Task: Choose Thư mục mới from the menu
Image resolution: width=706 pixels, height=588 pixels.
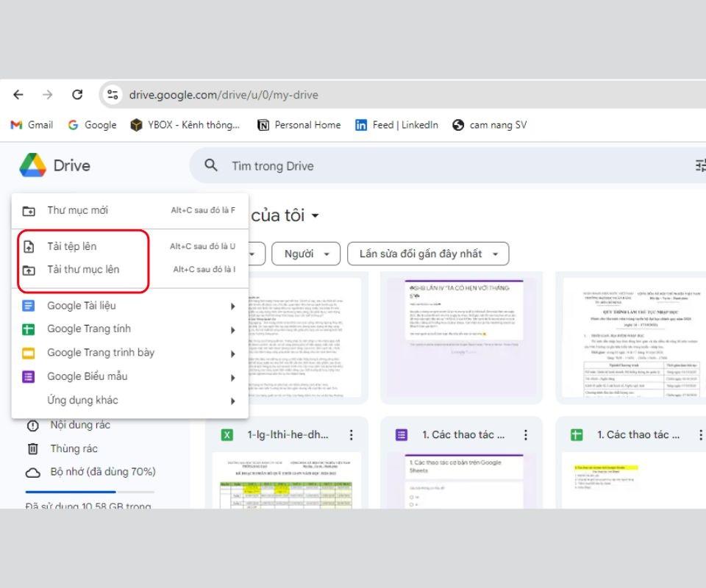Action: click(77, 210)
